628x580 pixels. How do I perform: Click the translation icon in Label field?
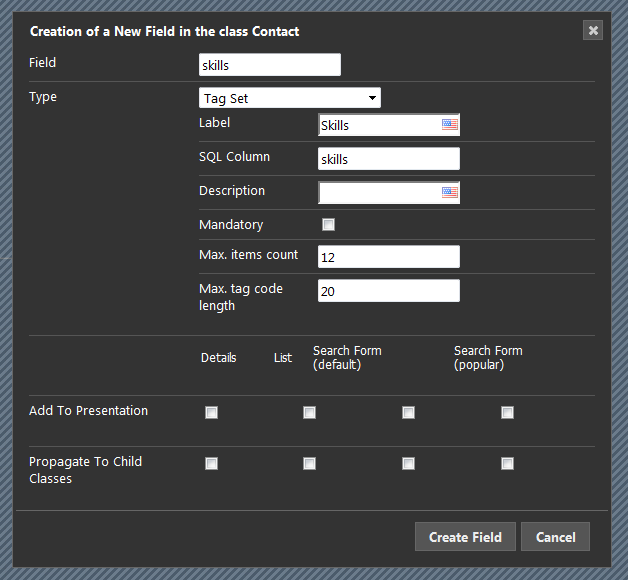(x=449, y=125)
